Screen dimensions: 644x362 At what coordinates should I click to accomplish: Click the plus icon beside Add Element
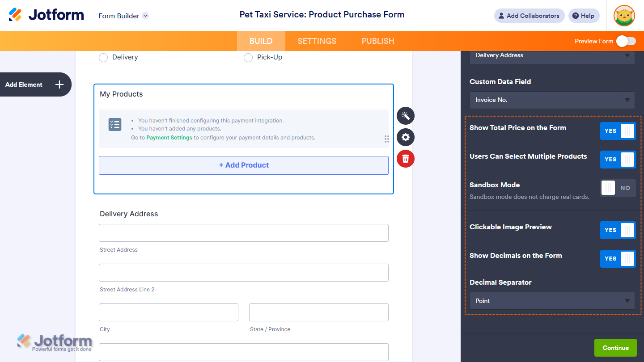59,84
